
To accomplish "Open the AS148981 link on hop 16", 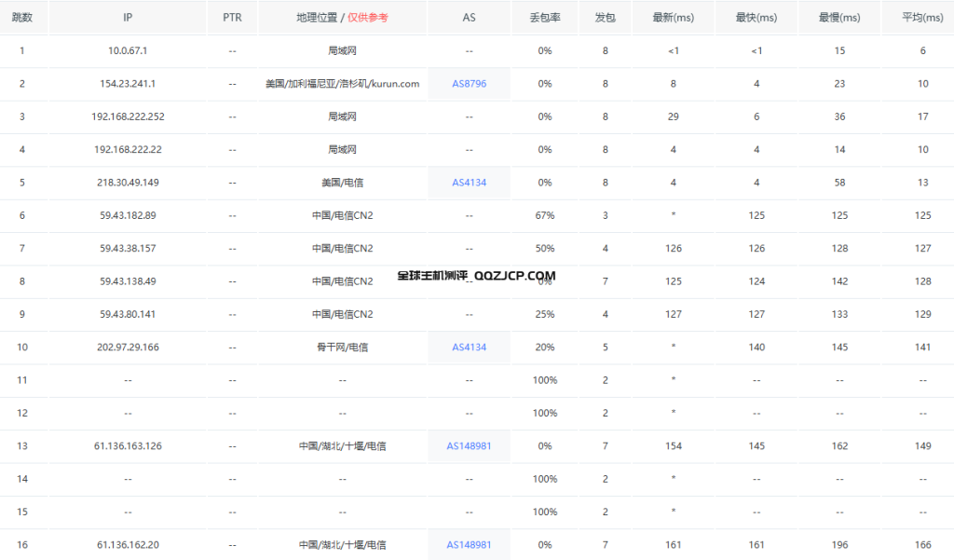I will click(469, 544).
